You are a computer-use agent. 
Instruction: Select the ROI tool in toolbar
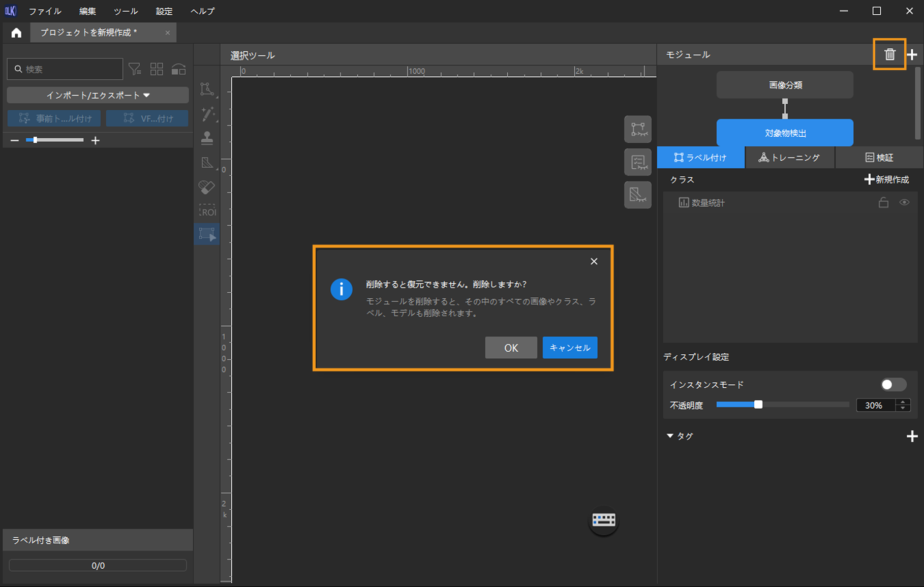point(207,211)
